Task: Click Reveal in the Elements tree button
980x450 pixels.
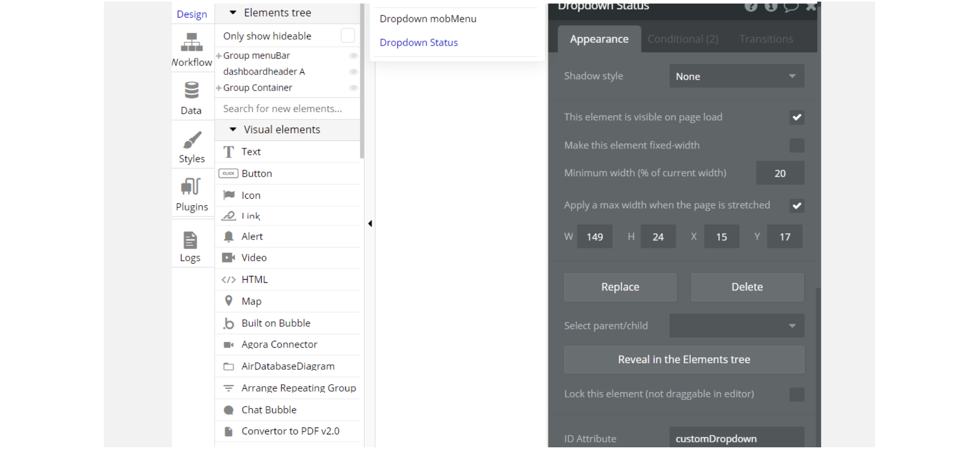Action: (x=684, y=359)
